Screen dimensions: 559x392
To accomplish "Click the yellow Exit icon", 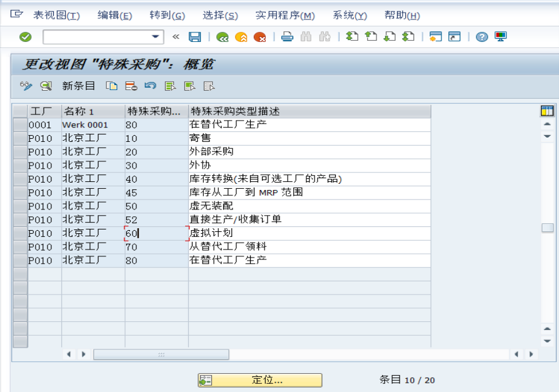I will (x=241, y=37).
